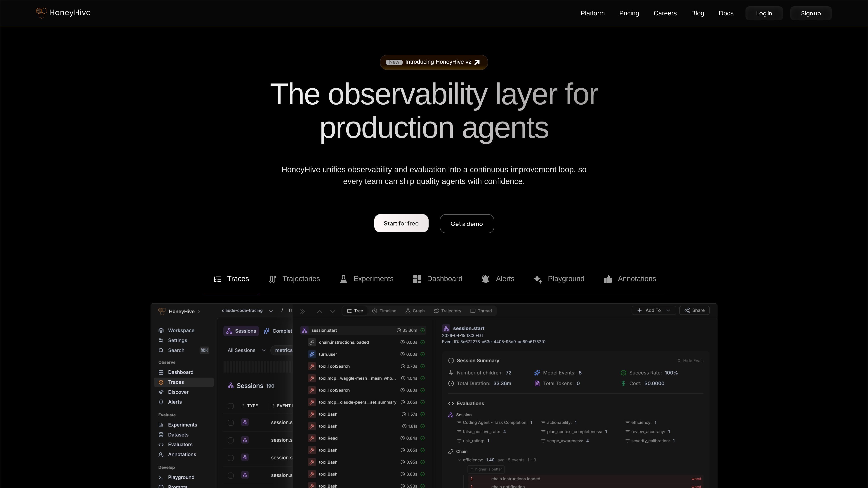This screenshot has height=488, width=868.
Task: Check the second session row checkbox
Action: pos(231,441)
